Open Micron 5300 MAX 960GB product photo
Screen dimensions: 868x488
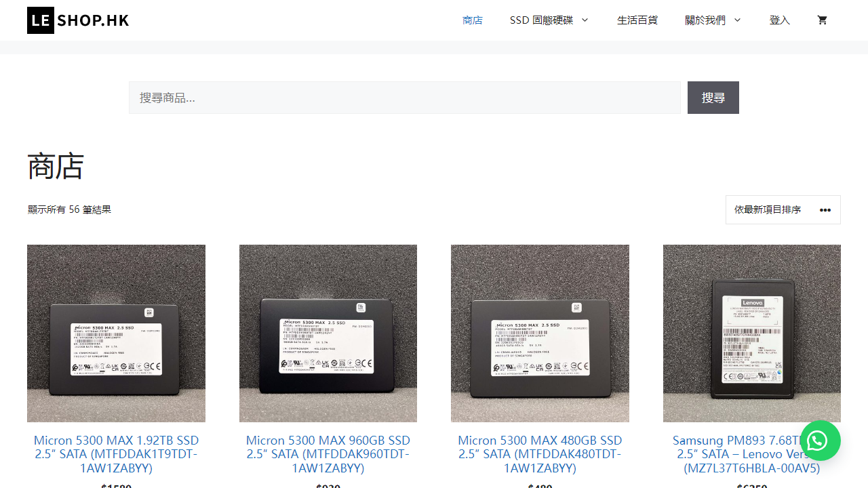pyautogui.click(x=328, y=333)
